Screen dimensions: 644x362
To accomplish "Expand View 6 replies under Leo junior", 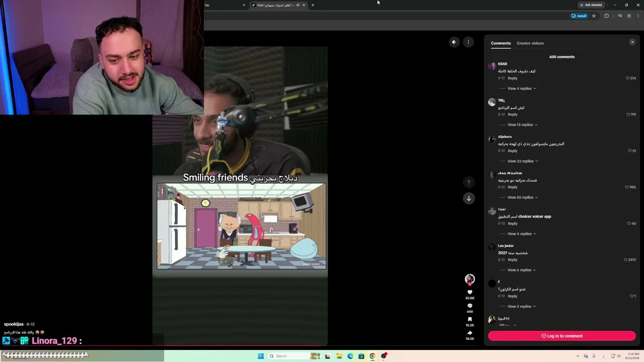I will point(521,270).
